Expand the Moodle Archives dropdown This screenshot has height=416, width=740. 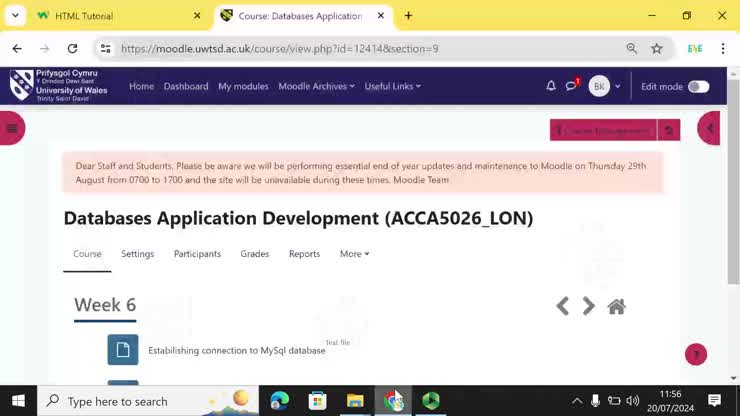pyautogui.click(x=316, y=87)
